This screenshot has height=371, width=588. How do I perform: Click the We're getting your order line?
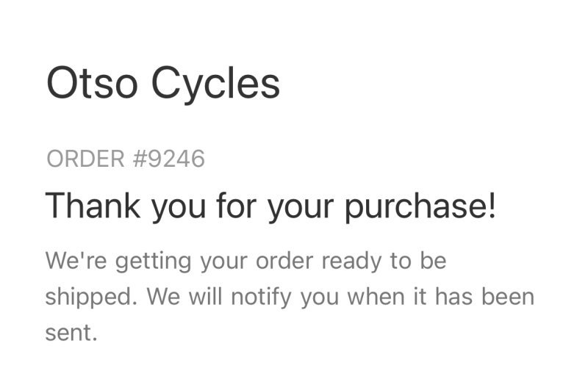pyautogui.click(x=245, y=261)
